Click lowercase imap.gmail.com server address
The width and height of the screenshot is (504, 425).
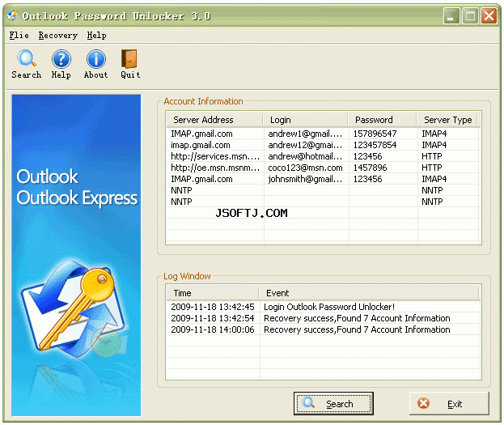click(201, 145)
